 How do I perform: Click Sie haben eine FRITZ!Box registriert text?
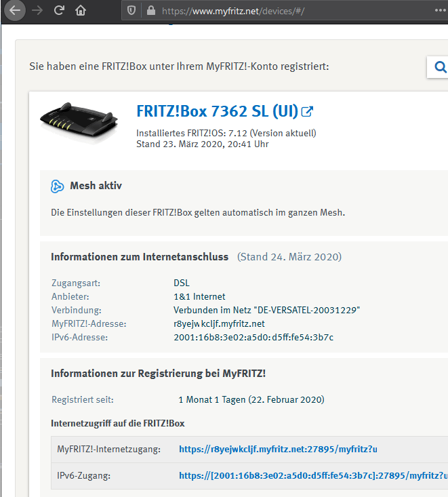tap(179, 66)
